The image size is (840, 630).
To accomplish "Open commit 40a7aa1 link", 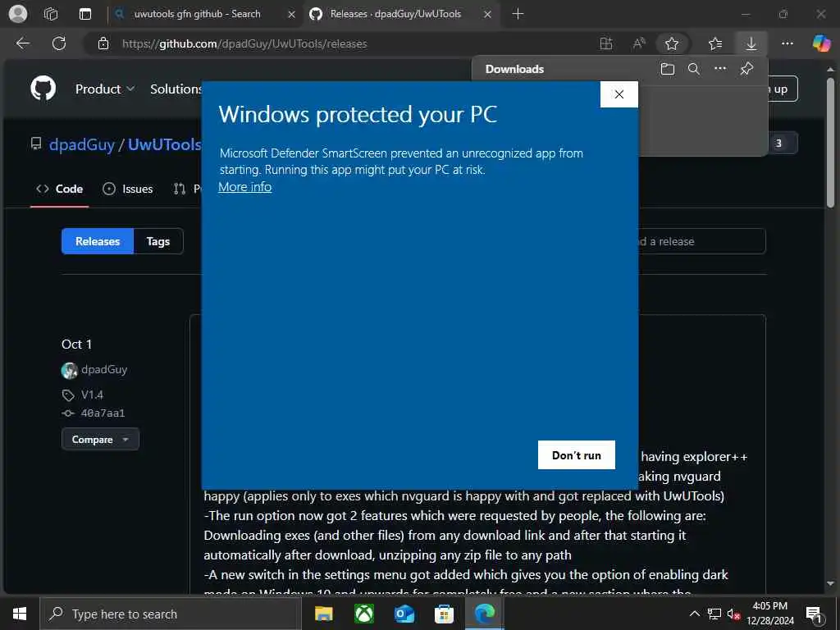I will coord(103,413).
